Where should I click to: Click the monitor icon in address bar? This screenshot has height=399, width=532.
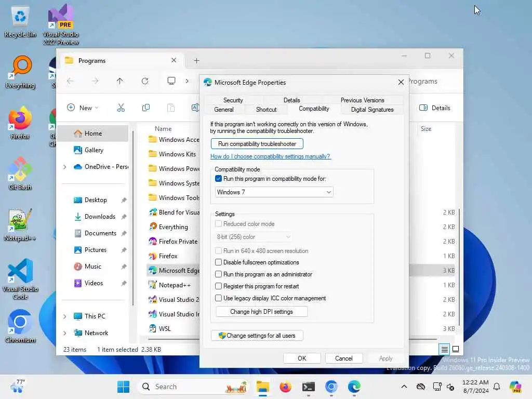pyautogui.click(x=171, y=81)
